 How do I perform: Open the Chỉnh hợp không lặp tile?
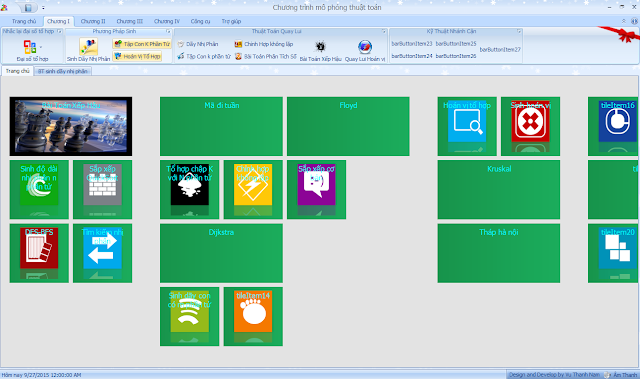(253, 190)
